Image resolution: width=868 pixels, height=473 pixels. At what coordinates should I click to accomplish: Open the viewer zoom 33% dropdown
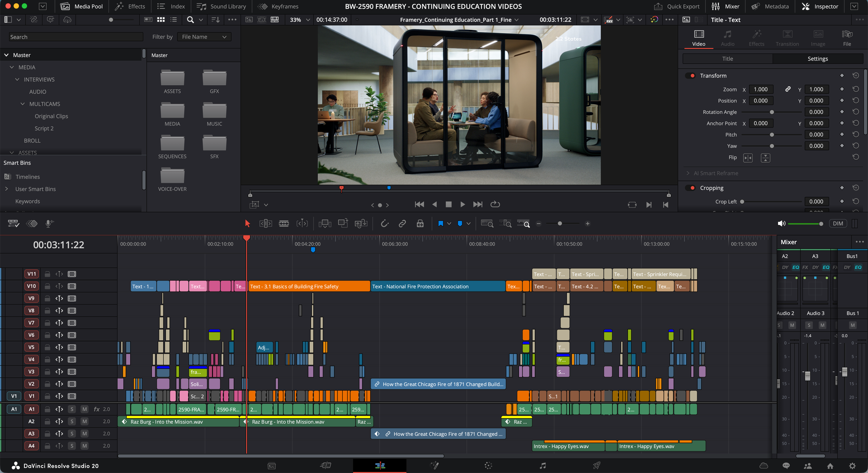tap(300, 20)
